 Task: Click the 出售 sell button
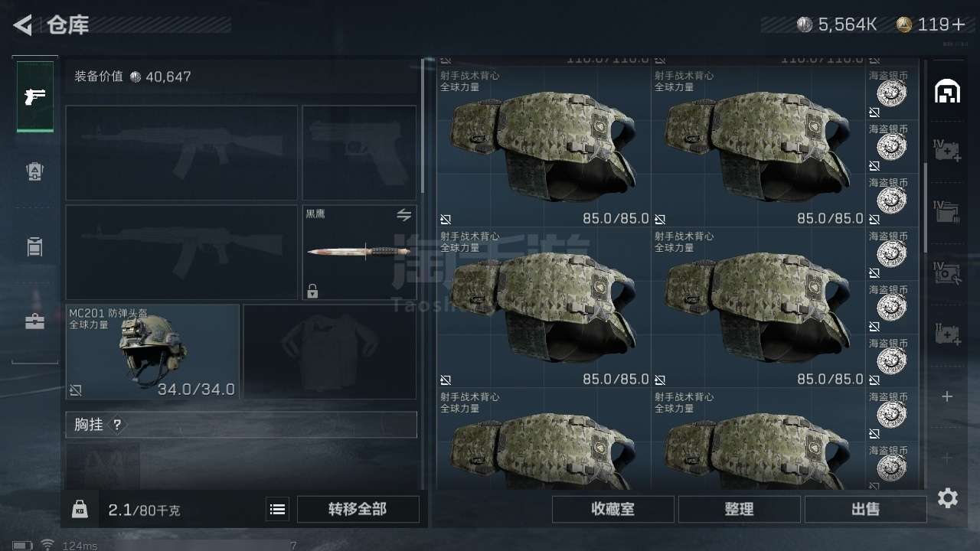(x=865, y=509)
